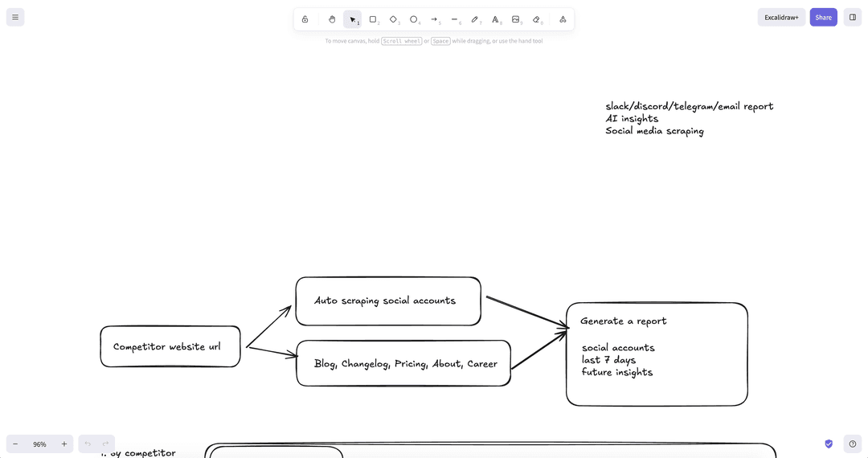Select the 'Auto scraping social accounts' box
868x458 pixels.
[x=388, y=301]
